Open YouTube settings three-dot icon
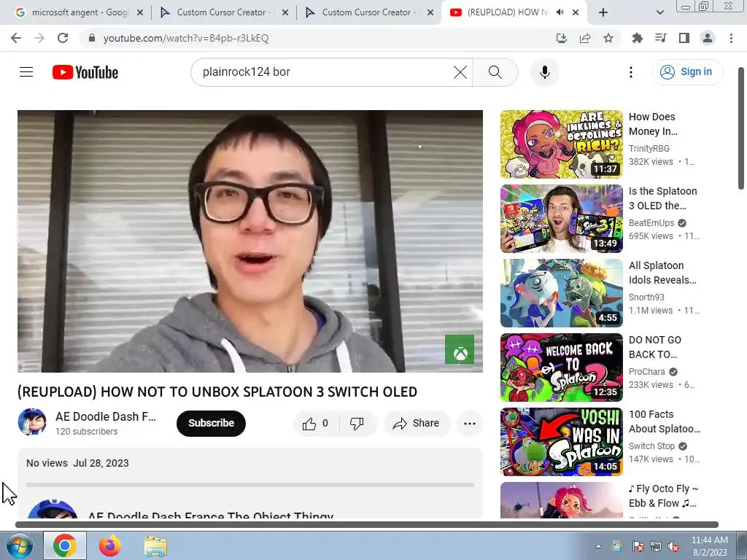Screen dimensions: 747x560 631,72
